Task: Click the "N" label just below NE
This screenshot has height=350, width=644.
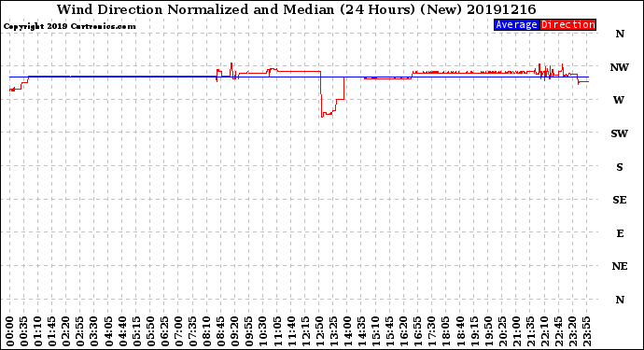Action: coord(620,300)
